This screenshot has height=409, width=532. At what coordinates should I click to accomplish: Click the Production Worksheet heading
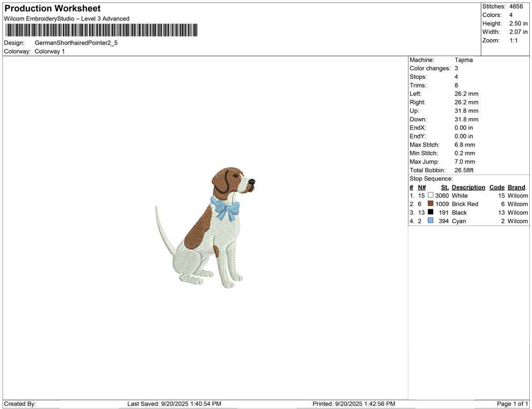53,9
